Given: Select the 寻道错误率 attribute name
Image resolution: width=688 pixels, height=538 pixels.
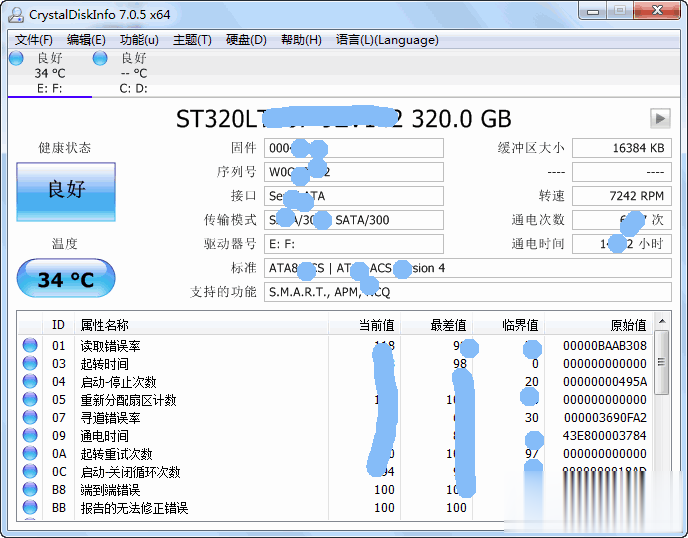Looking at the screenshot, I should click(110, 418).
